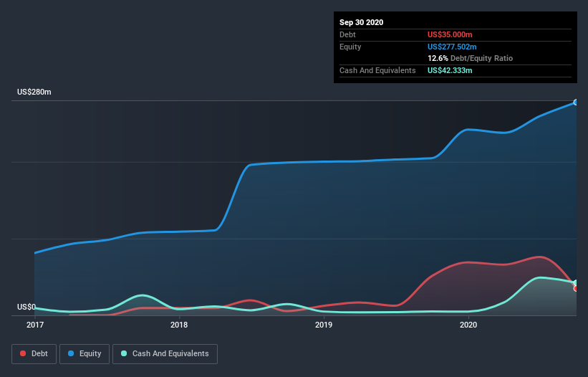Click the red Debt legend dot
Viewport: 588px width, 377px height.
(23, 353)
